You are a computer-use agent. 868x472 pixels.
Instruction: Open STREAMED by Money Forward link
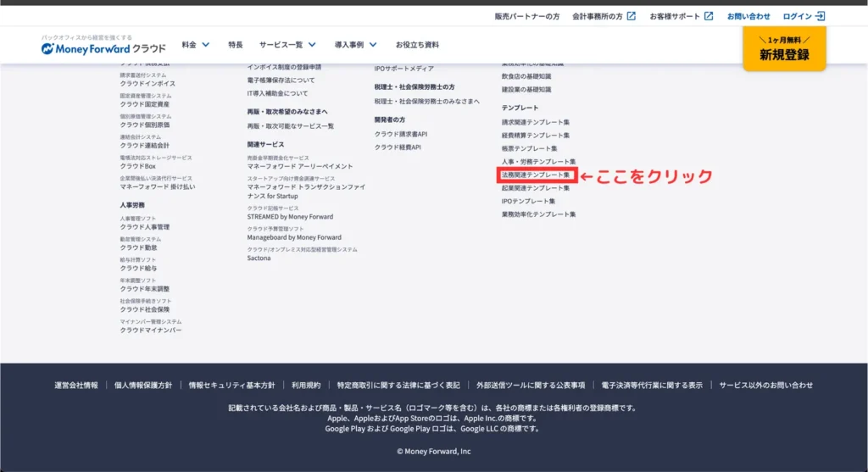click(290, 217)
